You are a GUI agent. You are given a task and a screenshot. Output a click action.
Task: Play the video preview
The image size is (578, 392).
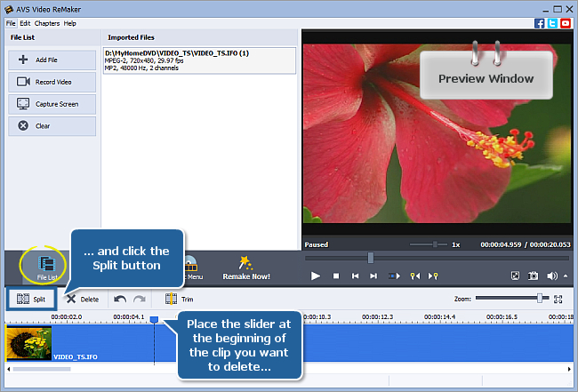point(315,276)
